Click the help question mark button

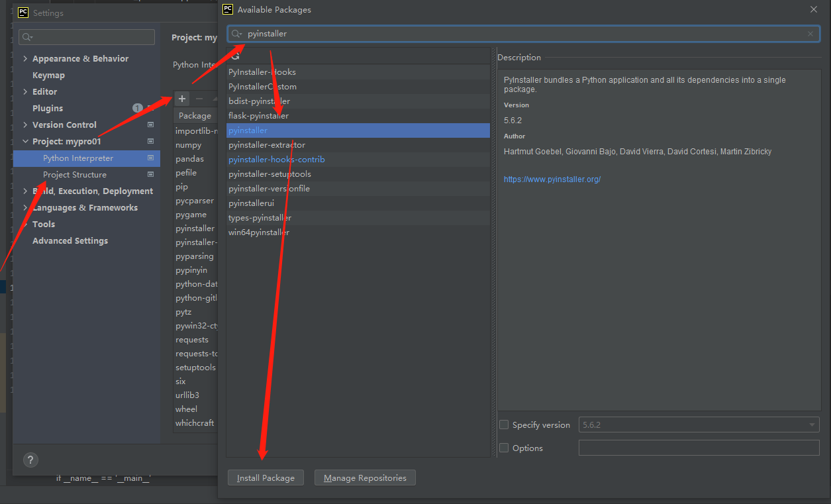(x=30, y=460)
